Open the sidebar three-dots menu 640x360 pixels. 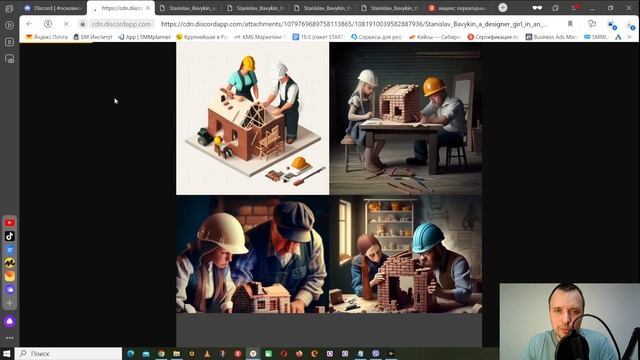[10, 338]
